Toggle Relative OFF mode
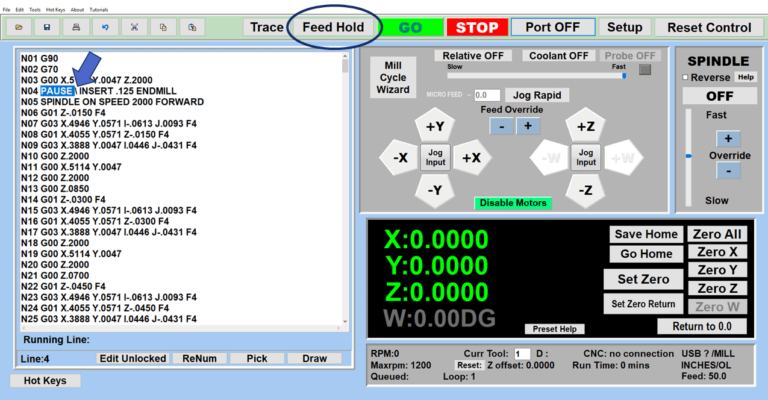 474,55
